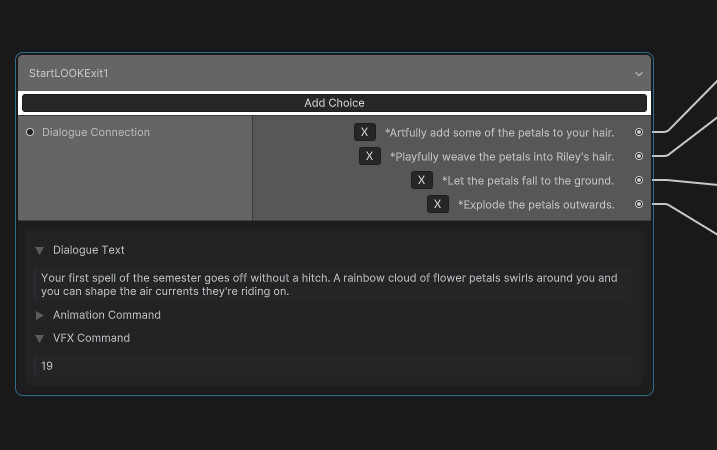Select the StartLOOKExit1 node title
The image size is (717, 450).
click(x=69, y=73)
